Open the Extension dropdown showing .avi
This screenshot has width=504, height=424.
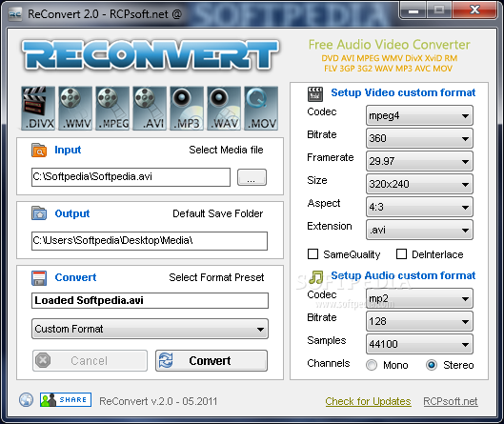point(419,230)
